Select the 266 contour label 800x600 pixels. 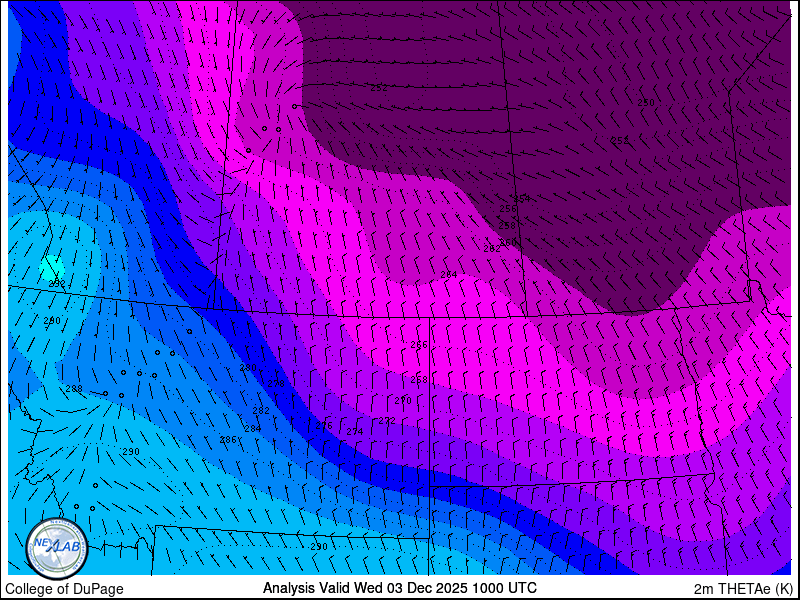419,345
